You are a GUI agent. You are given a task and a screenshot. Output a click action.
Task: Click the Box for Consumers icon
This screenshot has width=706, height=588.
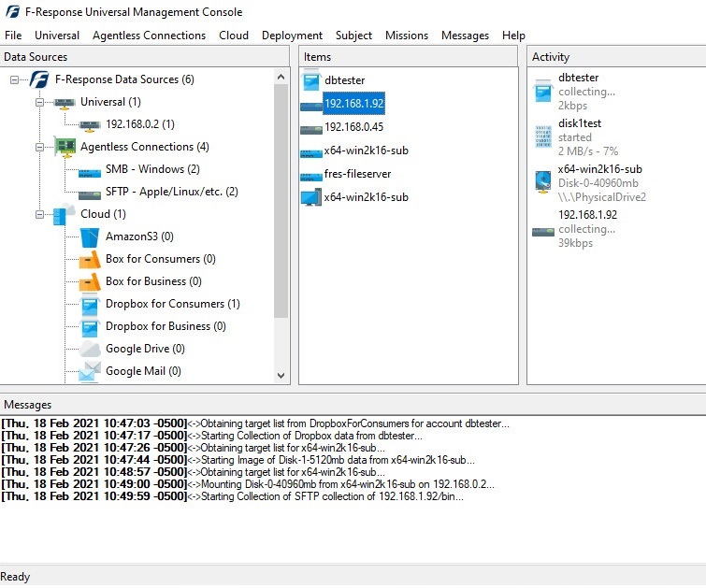[x=90, y=260]
